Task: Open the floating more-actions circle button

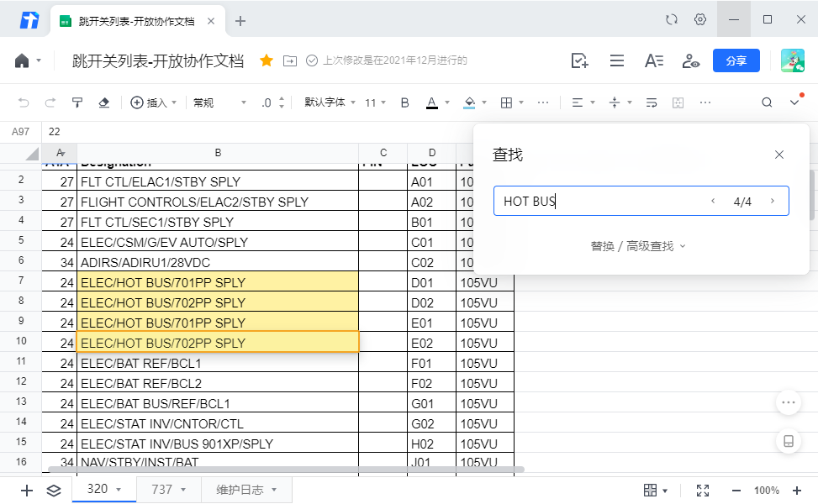Action: click(x=789, y=402)
